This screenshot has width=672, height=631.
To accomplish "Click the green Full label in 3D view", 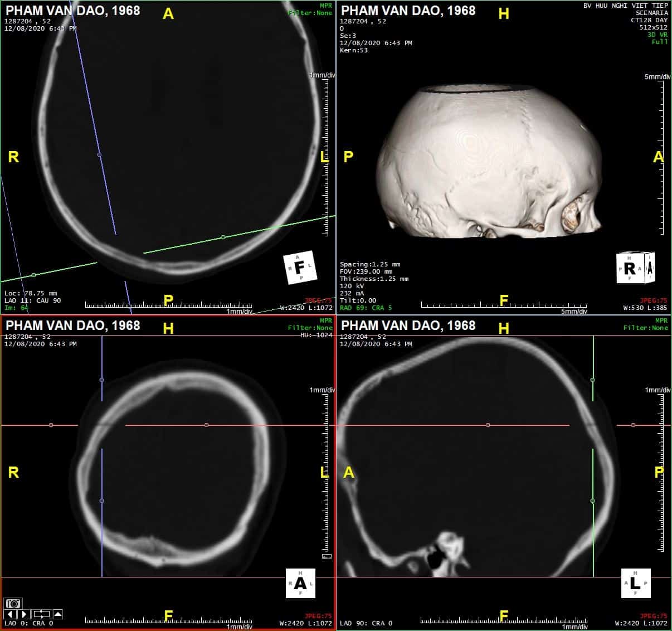I will click(659, 42).
